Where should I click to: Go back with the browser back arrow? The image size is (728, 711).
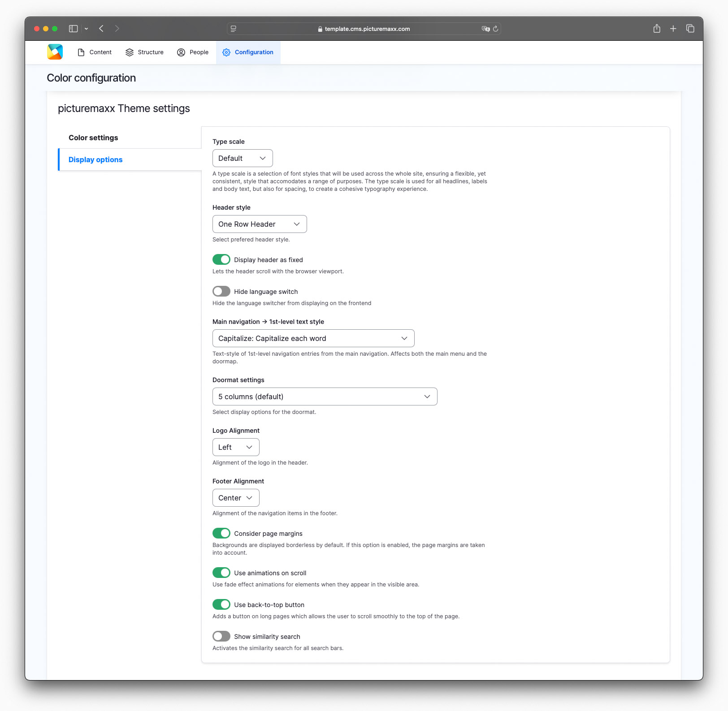tap(102, 29)
